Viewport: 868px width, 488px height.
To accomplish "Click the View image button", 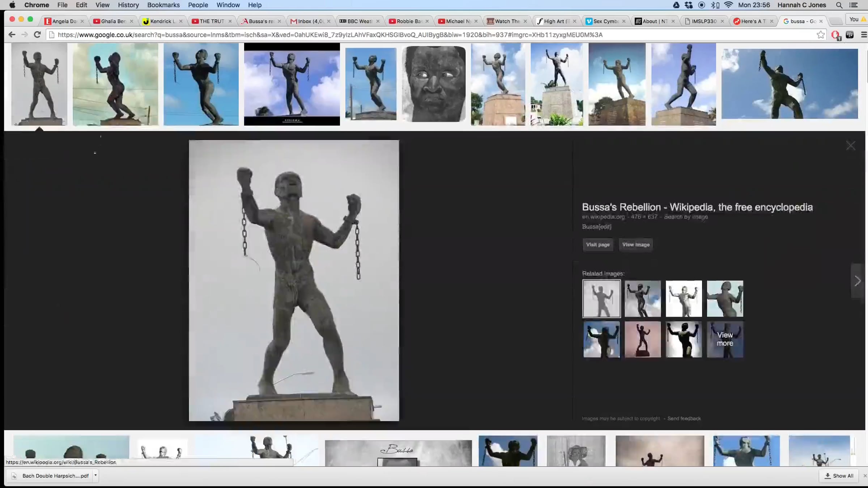I will 636,245.
